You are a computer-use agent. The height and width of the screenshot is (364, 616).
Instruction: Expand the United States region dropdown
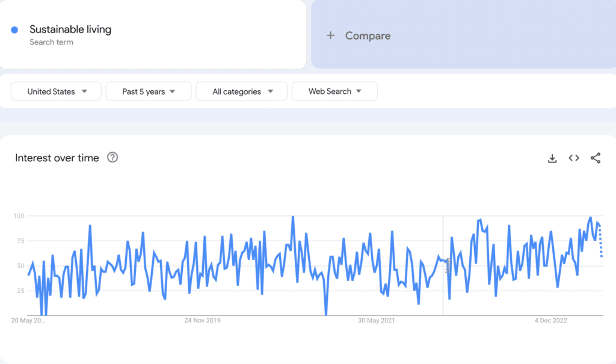[57, 91]
